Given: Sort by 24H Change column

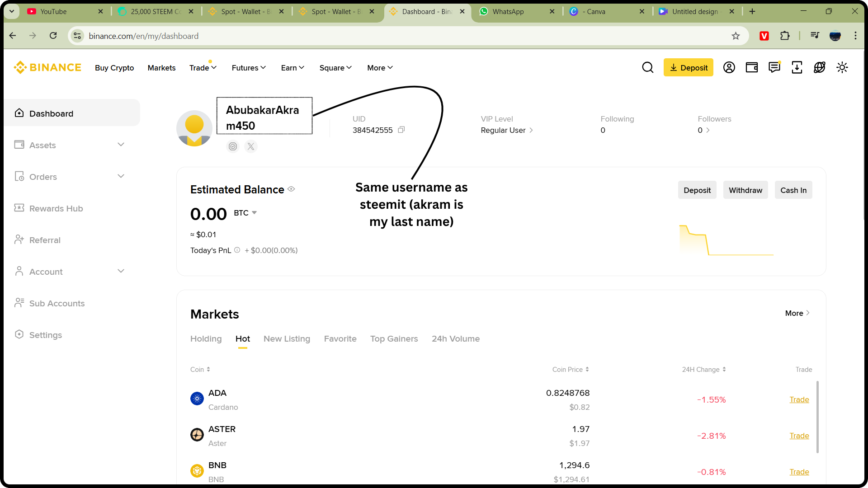Looking at the screenshot, I should pos(704,370).
